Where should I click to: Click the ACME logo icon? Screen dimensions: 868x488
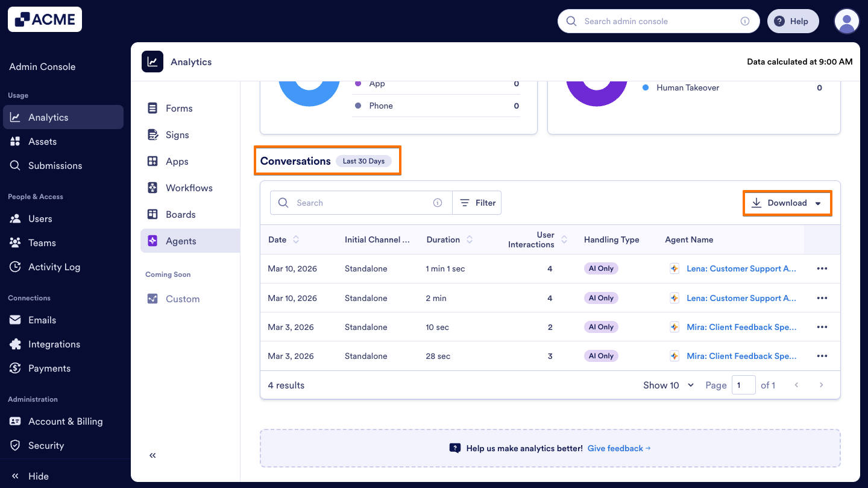click(x=21, y=19)
